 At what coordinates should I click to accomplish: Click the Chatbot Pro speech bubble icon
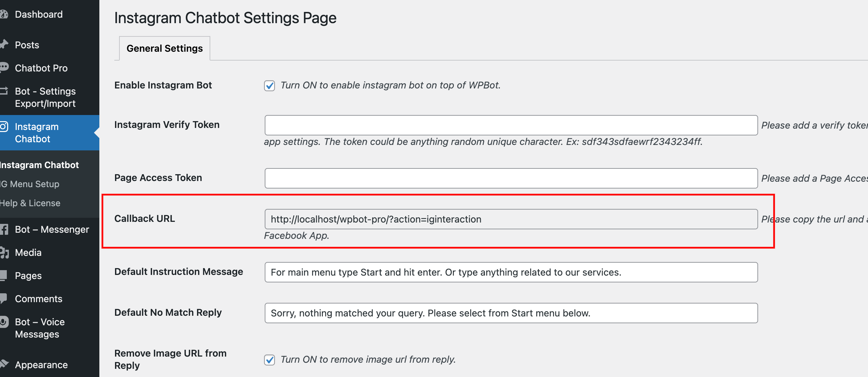(4, 67)
